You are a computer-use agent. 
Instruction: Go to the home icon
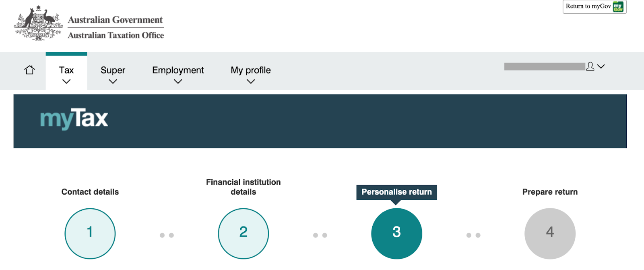pyautogui.click(x=29, y=70)
